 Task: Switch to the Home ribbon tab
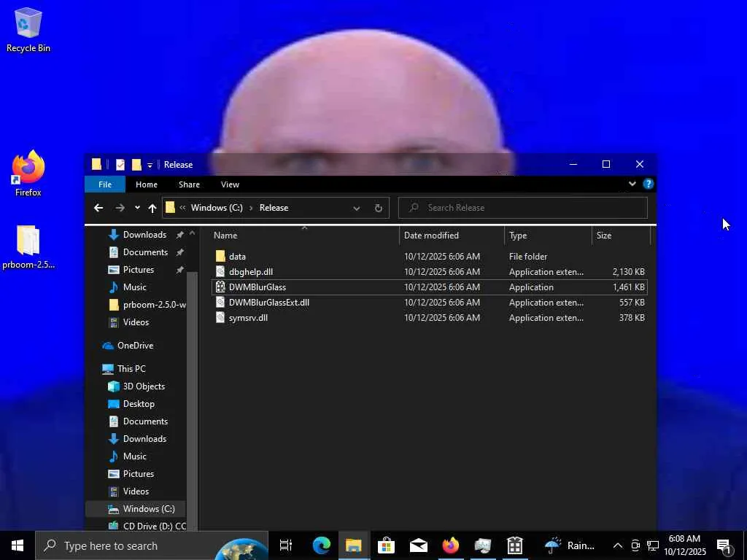(x=146, y=184)
